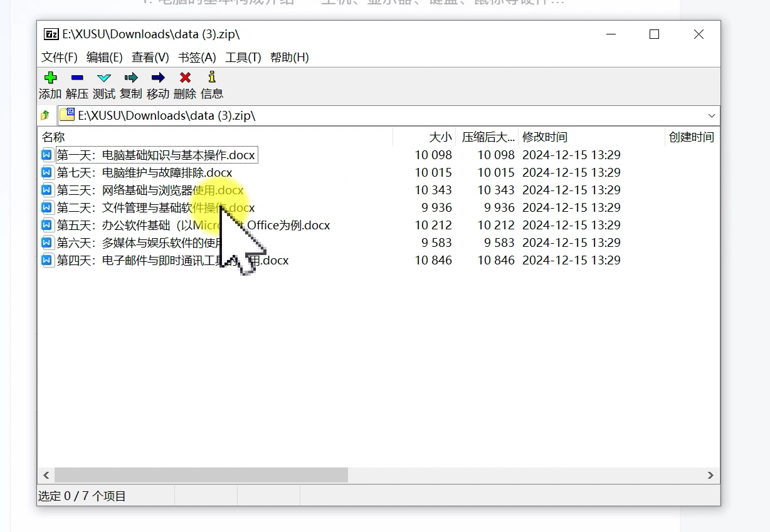Screen dimensions: 770x532
Task: Click the horizontal scrollbar right arrow
Action: tap(710, 476)
